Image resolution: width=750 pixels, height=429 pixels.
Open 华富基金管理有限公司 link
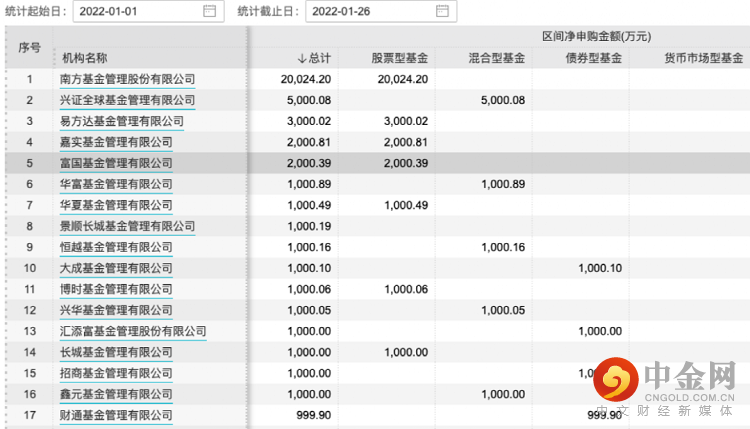point(116,185)
